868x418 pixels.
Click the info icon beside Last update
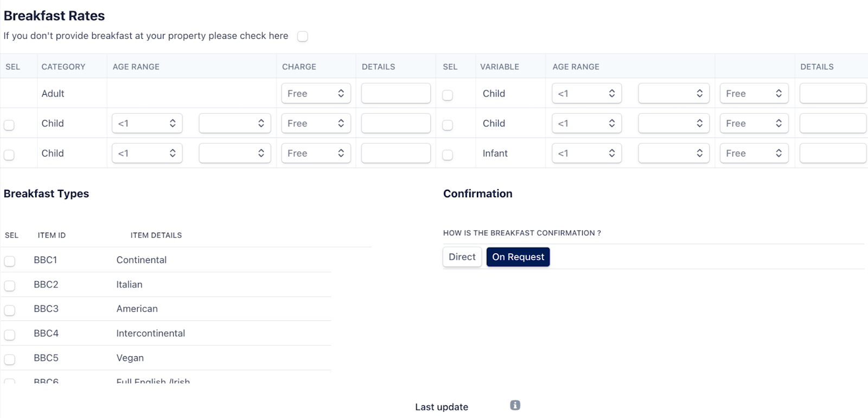point(515,405)
